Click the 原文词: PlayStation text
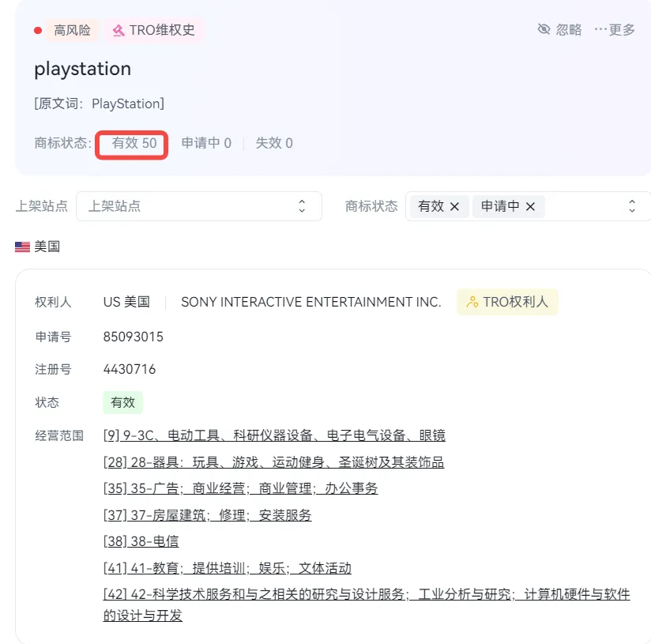Viewport: 651px width, 644px height. (x=100, y=104)
